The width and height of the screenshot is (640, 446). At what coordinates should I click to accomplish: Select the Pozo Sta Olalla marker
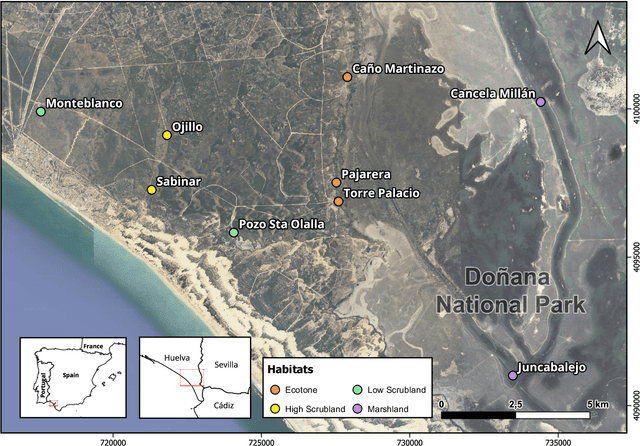click(234, 232)
